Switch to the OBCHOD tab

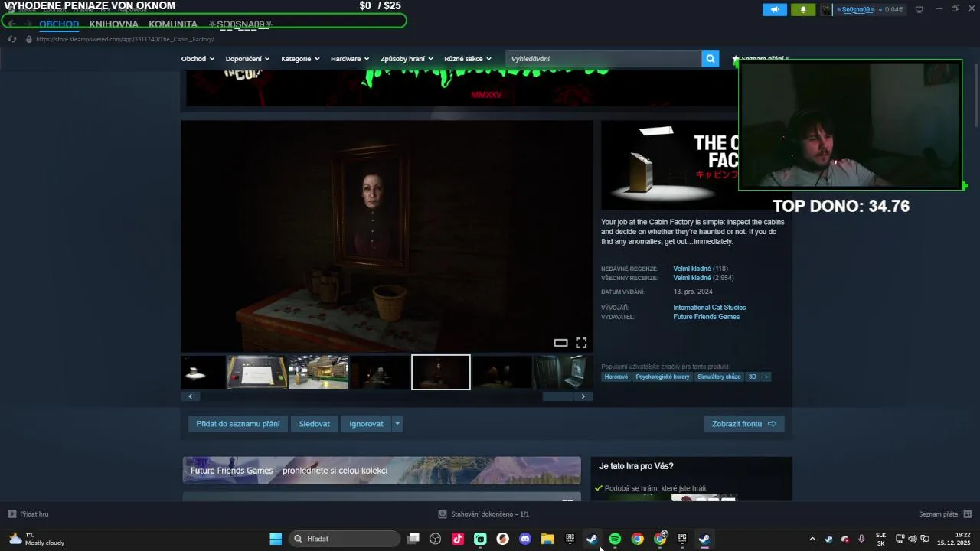pos(59,24)
